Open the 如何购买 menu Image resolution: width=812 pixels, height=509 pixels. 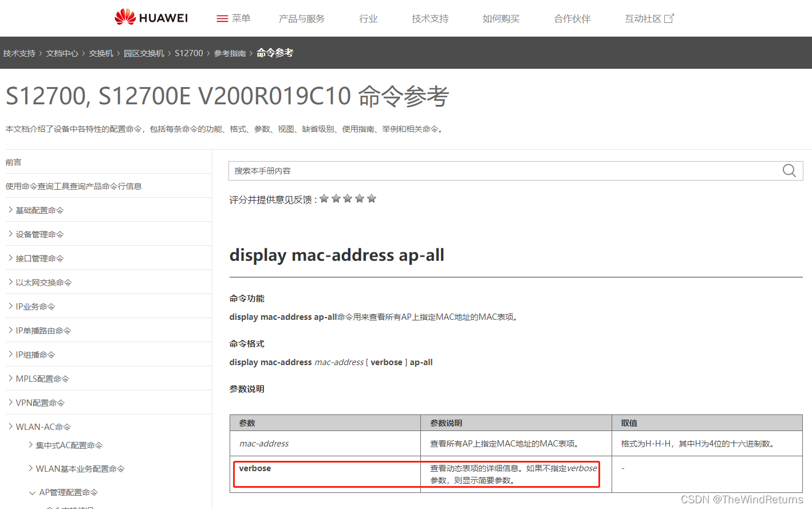point(501,18)
